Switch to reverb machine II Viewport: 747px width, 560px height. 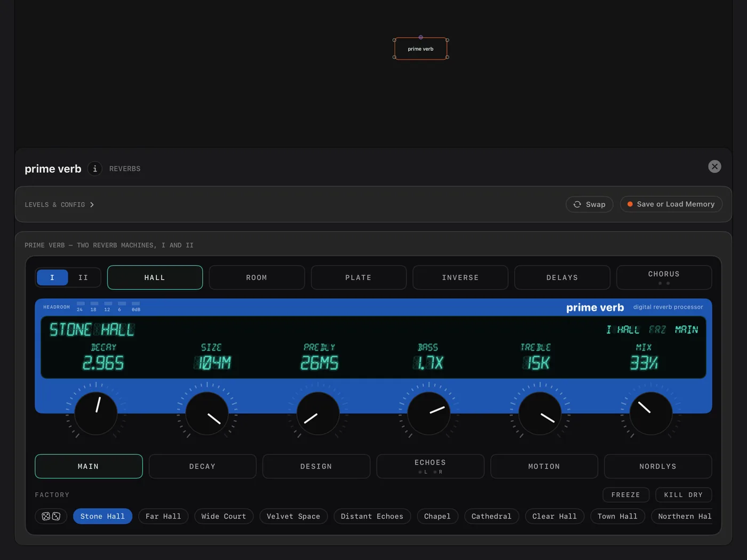coord(83,277)
